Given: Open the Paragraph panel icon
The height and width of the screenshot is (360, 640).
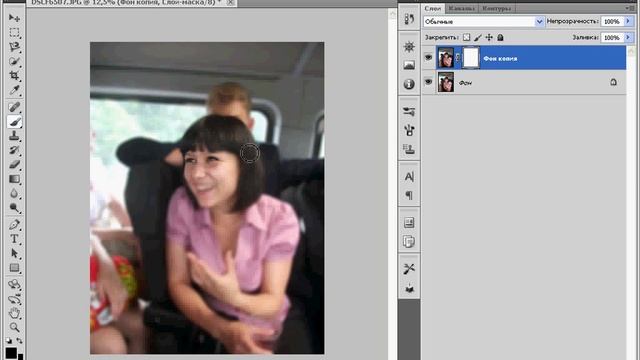Looking at the screenshot, I should coord(409,196).
